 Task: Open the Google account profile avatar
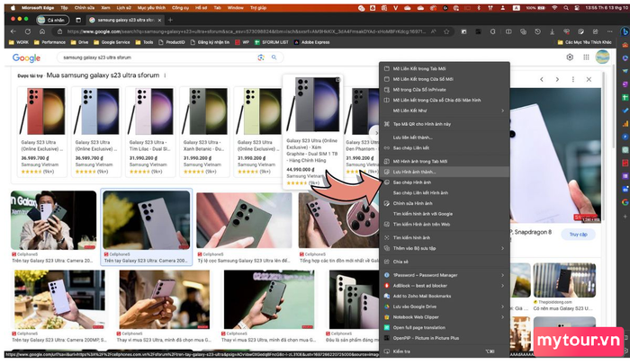tap(602, 57)
